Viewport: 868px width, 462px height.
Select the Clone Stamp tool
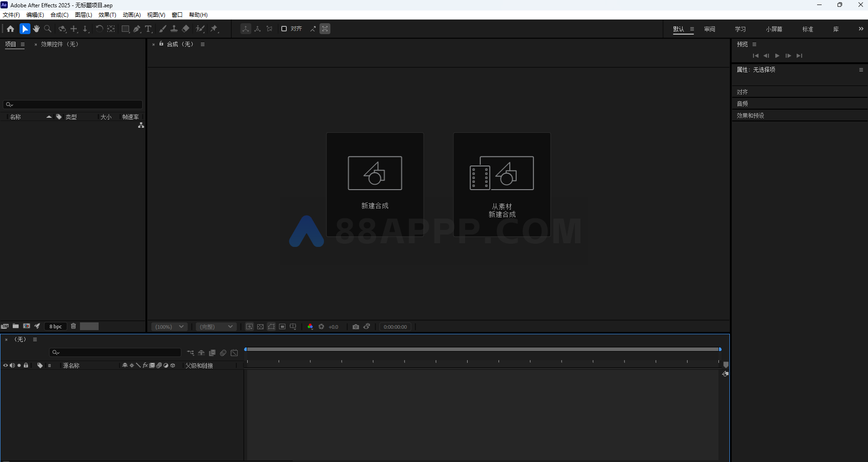click(174, 29)
